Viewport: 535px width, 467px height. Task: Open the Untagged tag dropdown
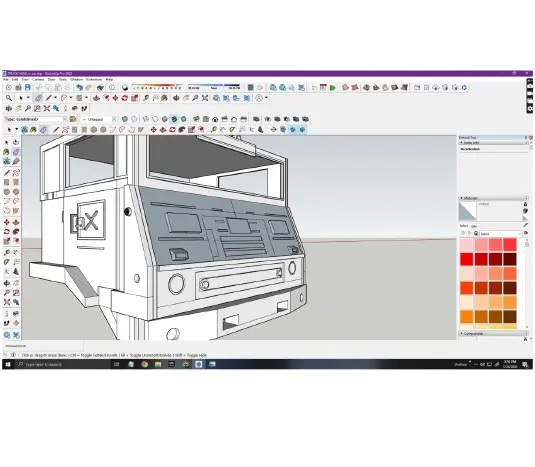tap(114, 119)
